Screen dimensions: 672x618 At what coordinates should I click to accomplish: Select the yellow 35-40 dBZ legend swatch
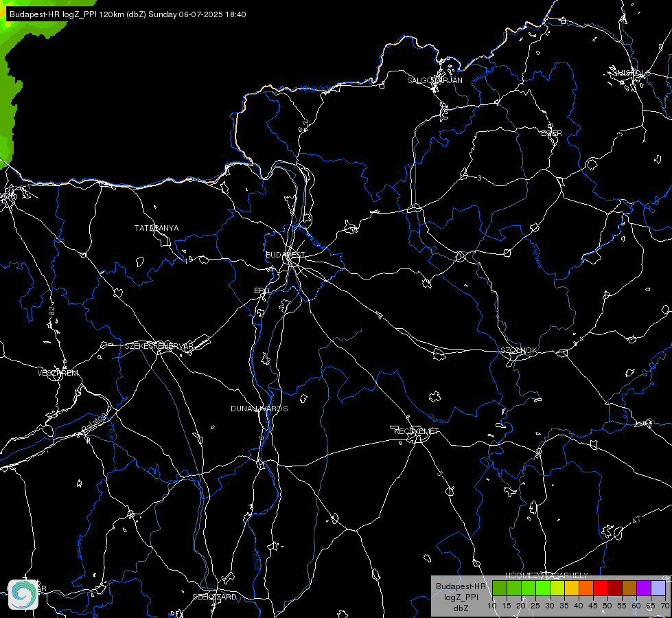click(572, 588)
